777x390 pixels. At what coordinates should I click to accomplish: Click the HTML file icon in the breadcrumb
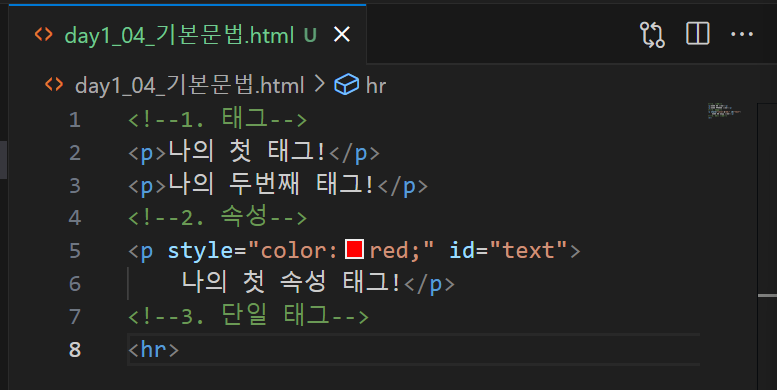point(54,85)
